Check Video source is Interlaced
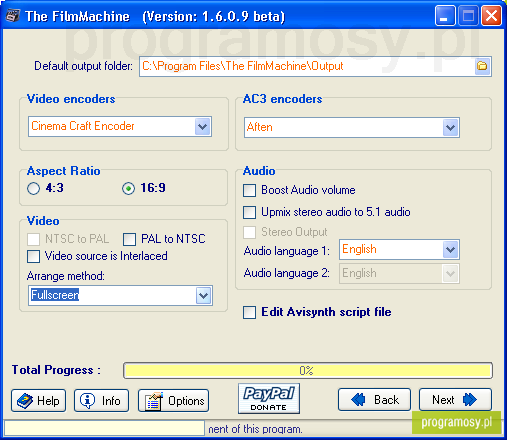507x440 pixels. tap(33, 256)
